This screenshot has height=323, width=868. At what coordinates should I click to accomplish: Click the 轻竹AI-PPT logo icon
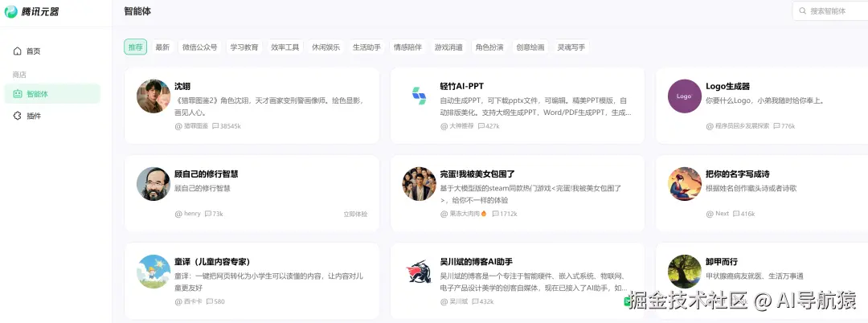419,96
